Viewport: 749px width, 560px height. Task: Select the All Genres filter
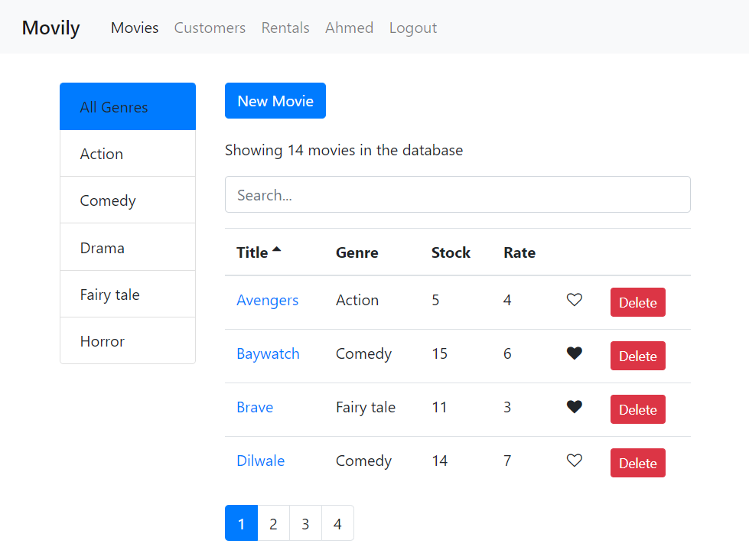[128, 106]
